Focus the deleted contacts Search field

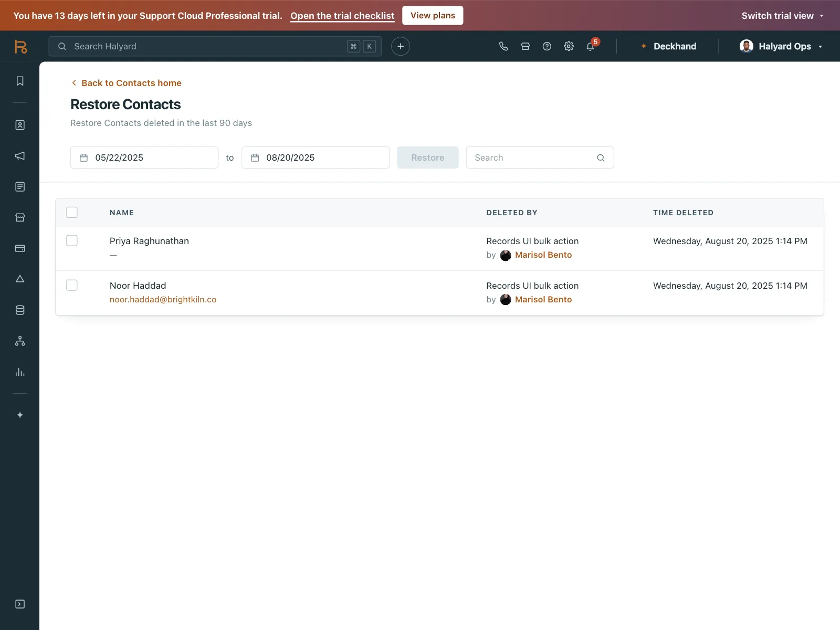540,157
